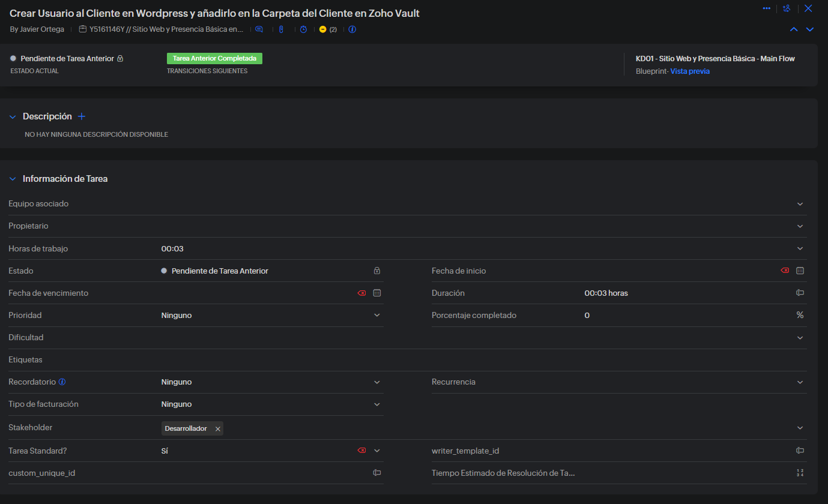Collapse the Descripción section
The width and height of the screenshot is (828, 504).
coord(13,116)
